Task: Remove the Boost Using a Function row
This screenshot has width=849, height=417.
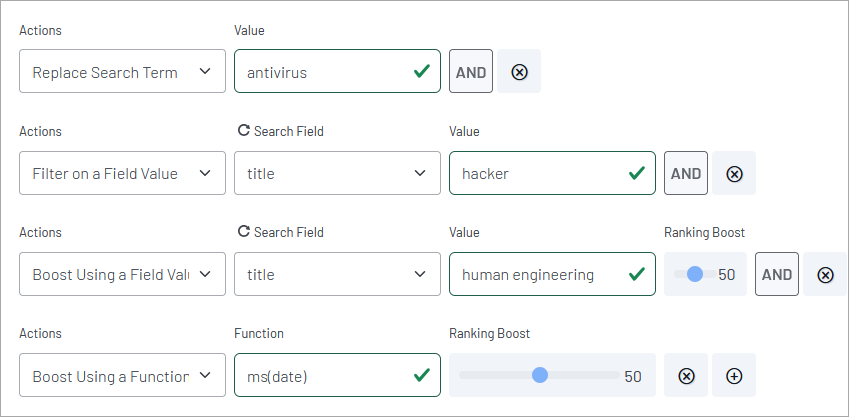Action: tap(686, 375)
